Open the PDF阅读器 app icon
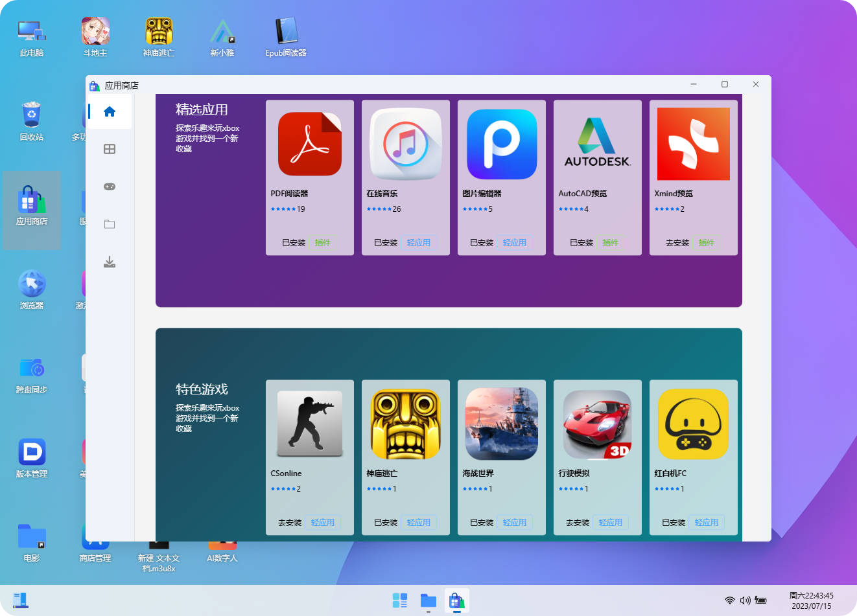The image size is (857, 616). coord(310,144)
